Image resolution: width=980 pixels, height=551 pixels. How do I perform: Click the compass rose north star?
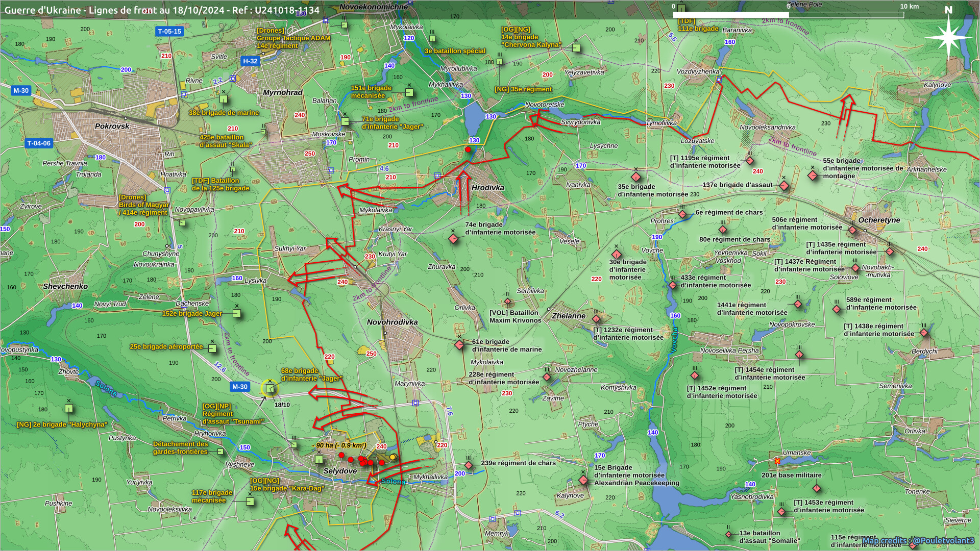(x=948, y=37)
